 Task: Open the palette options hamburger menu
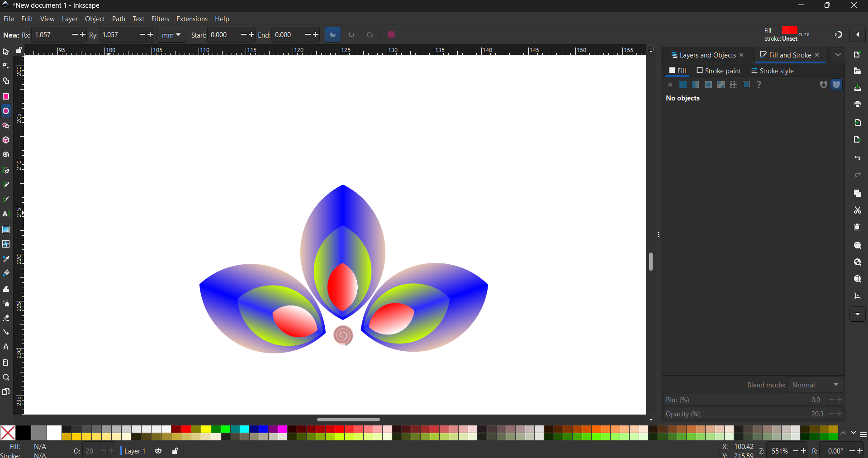tap(863, 434)
